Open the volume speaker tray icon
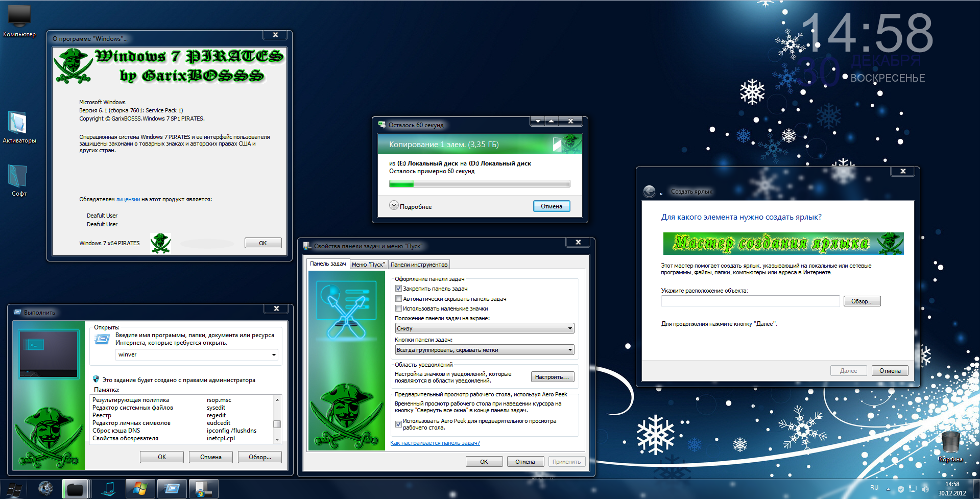 coord(925,489)
